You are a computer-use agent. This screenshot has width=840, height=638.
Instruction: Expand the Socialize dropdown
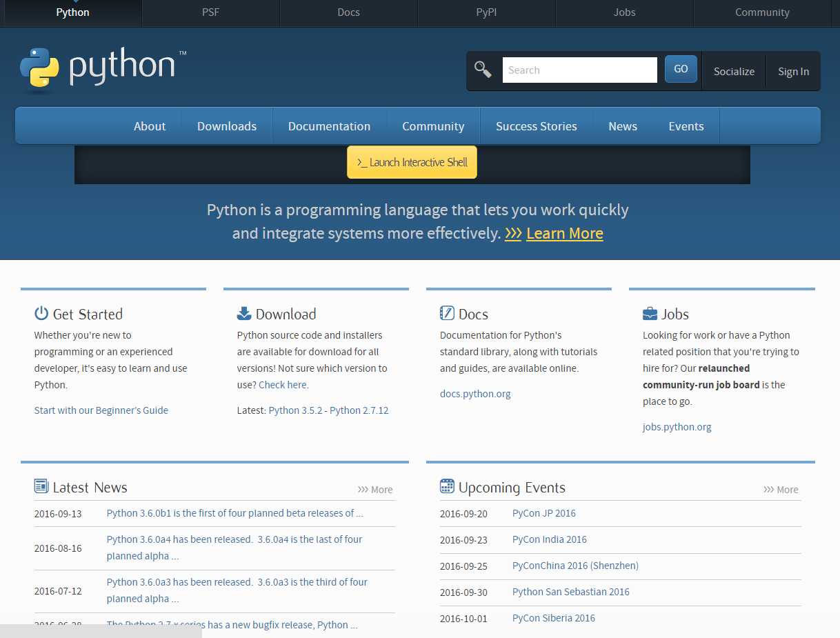click(x=734, y=71)
